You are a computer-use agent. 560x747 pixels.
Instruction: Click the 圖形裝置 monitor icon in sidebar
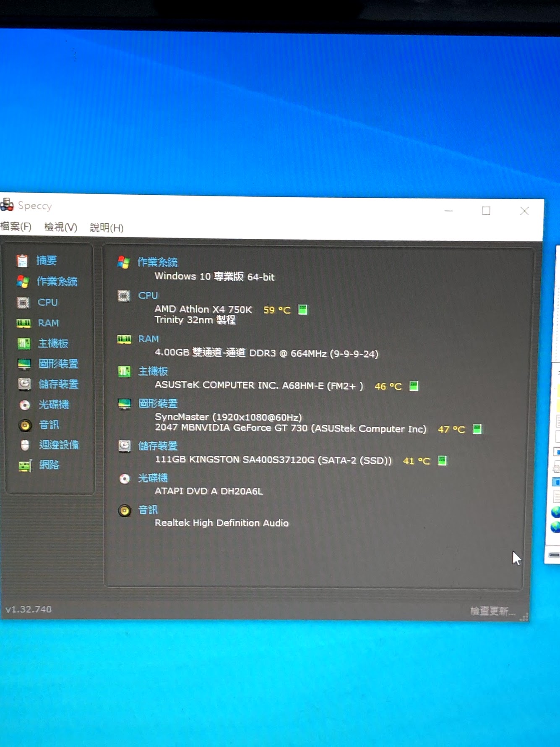click(x=24, y=364)
